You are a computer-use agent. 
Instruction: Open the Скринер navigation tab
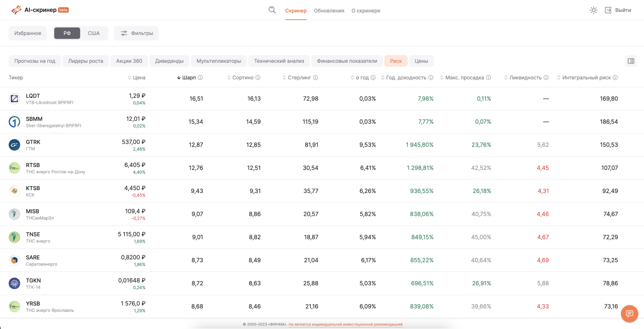pos(296,11)
